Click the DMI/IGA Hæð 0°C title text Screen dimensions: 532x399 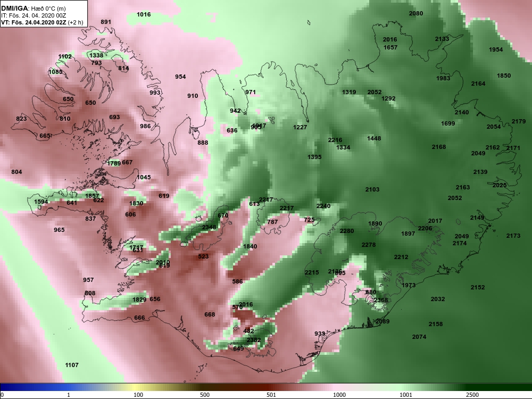tap(33, 9)
